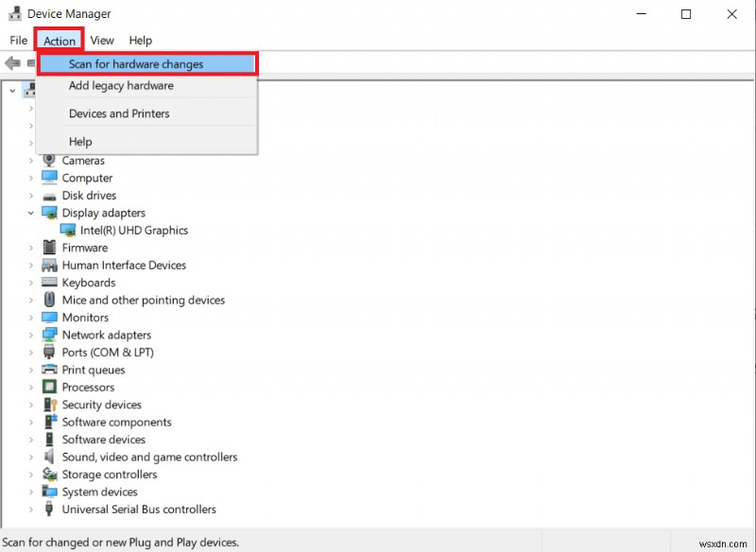Click the Keyboards icon
This screenshot has width=756, height=552.
pos(49,282)
